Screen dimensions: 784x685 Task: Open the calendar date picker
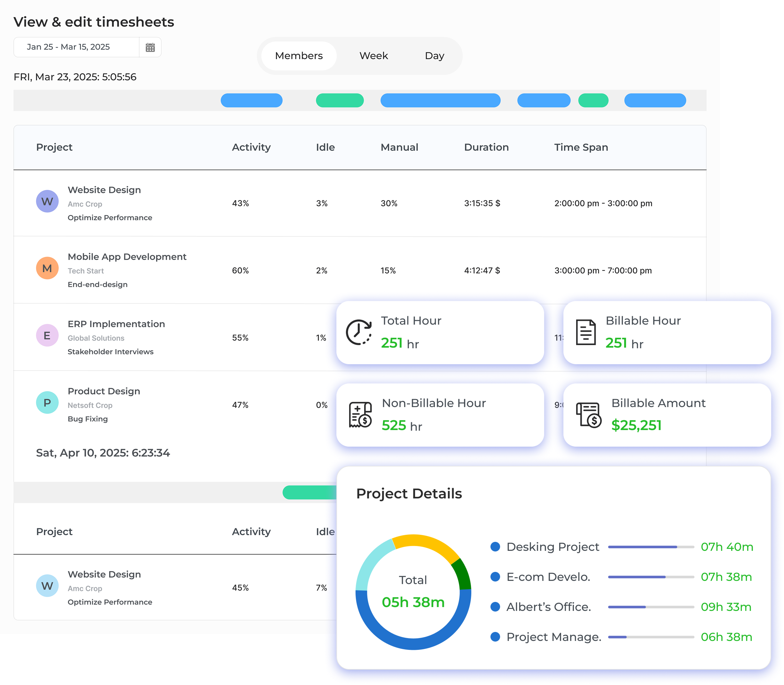150,47
